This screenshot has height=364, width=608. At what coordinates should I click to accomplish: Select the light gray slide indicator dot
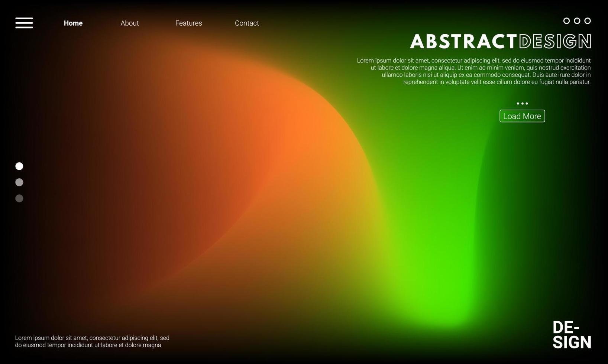click(x=19, y=182)
